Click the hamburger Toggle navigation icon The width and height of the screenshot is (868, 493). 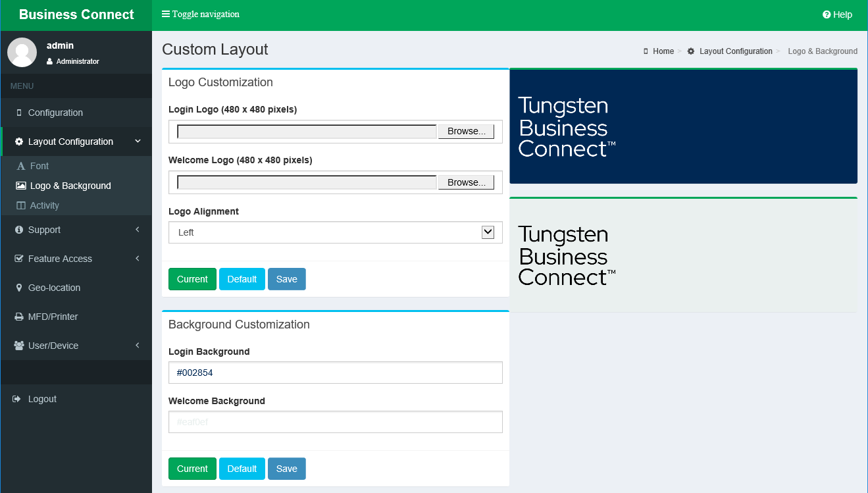coord(166,14)
